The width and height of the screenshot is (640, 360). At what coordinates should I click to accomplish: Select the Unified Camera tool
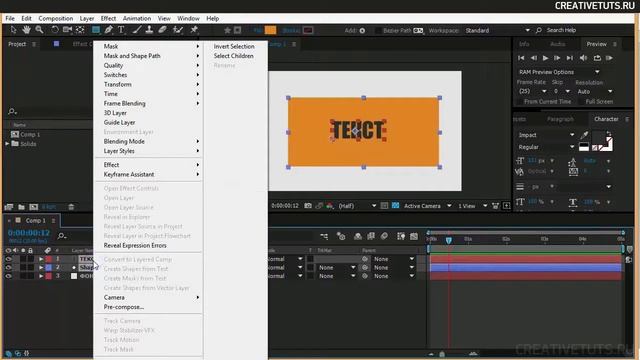pyautogui.click(x=67, y=30)
